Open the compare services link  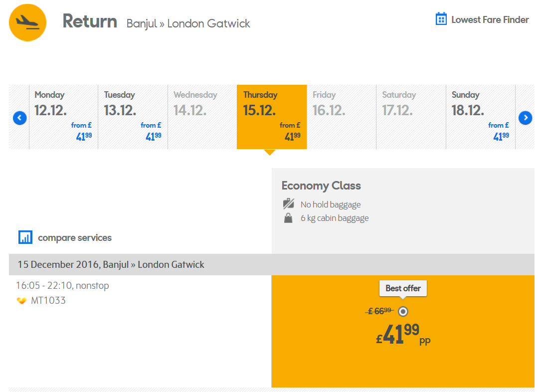[x=75, y=237]
